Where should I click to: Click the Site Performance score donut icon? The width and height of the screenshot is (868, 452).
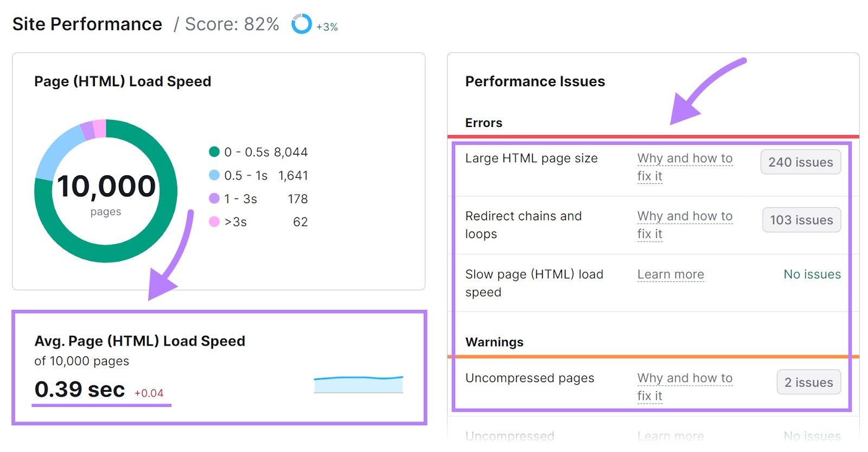point(302,24)
